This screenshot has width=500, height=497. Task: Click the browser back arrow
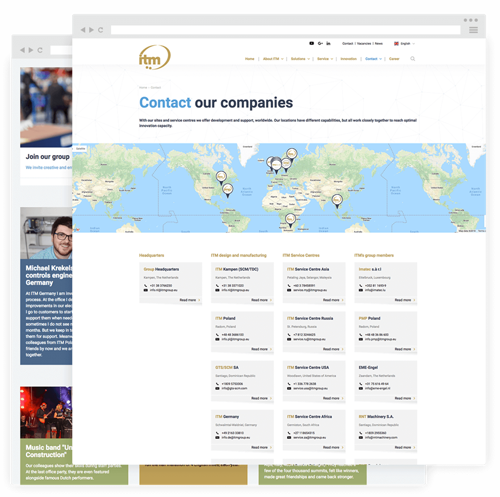83,30
